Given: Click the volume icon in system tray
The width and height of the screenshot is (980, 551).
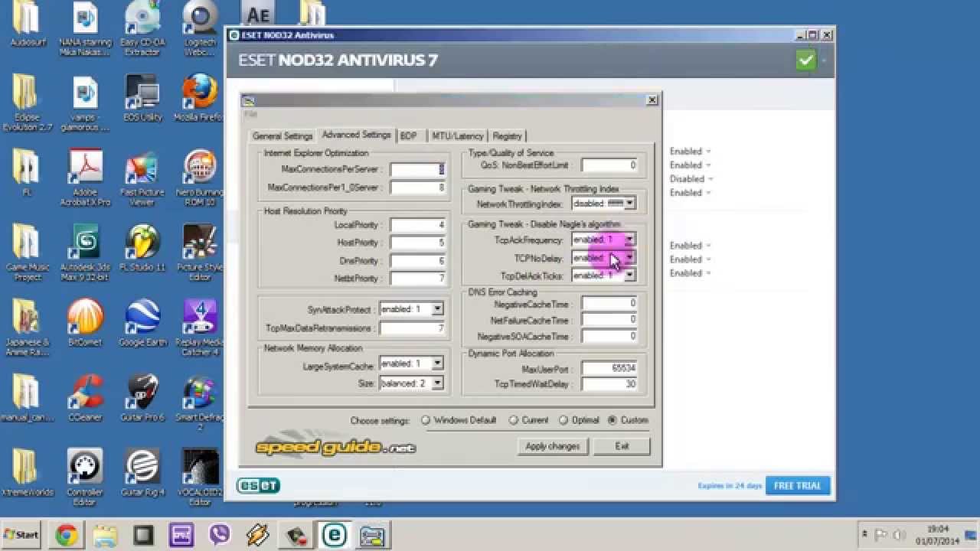Looking at the screenshot, I should [x=900, y=534].
